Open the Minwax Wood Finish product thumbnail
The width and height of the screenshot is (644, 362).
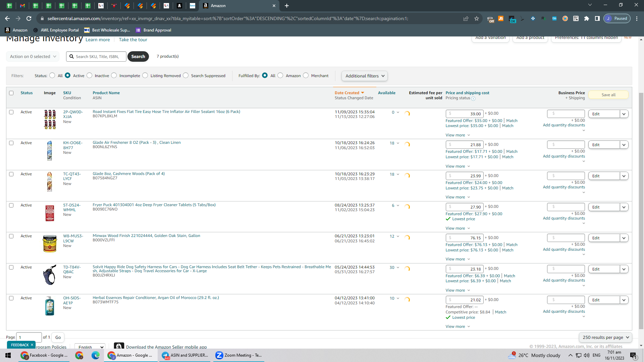coord(50,244)
